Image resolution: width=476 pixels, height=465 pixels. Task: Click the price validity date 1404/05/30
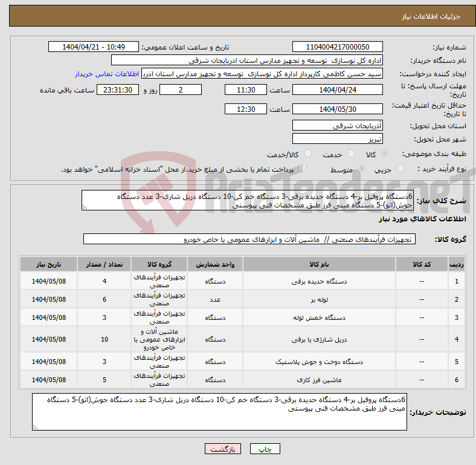click(x=337, y=109)
